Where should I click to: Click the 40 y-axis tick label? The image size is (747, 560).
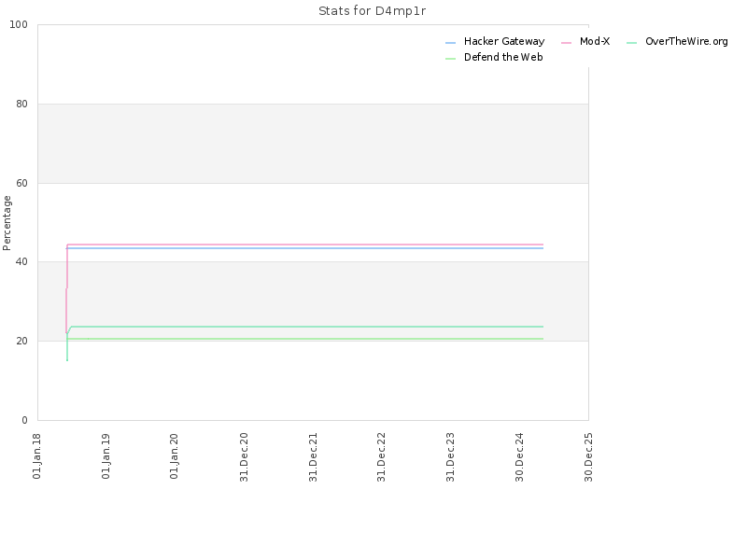click(x=21, y=262)
